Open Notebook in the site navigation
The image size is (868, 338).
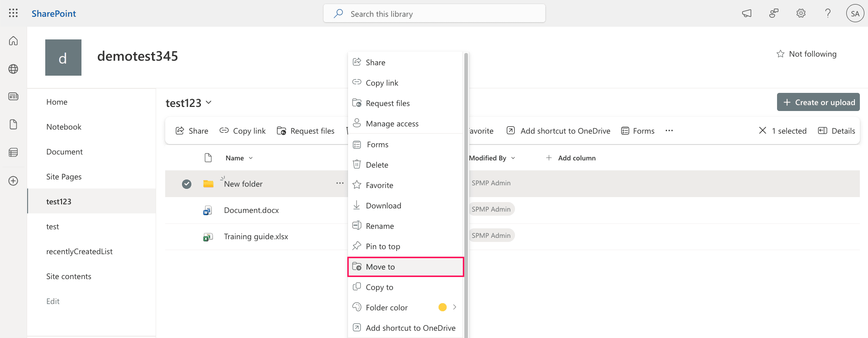click(x=64, y=127)
